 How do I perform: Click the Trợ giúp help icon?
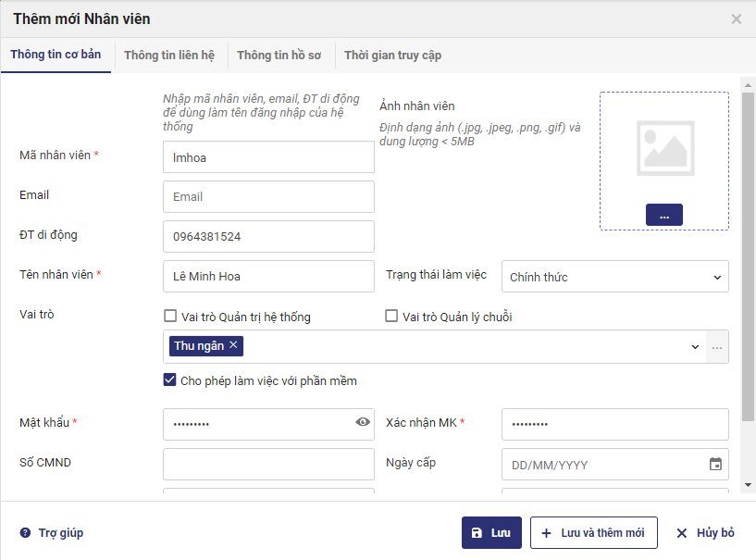tap(25, 533)
